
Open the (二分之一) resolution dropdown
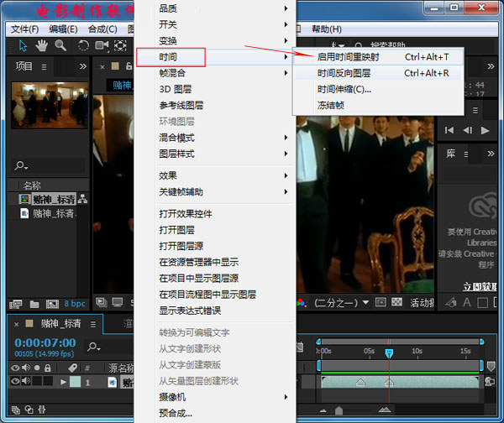click(341, 302)
